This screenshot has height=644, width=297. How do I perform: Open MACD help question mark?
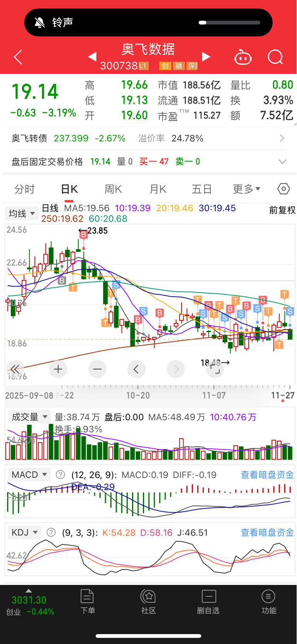pos(60,475)
